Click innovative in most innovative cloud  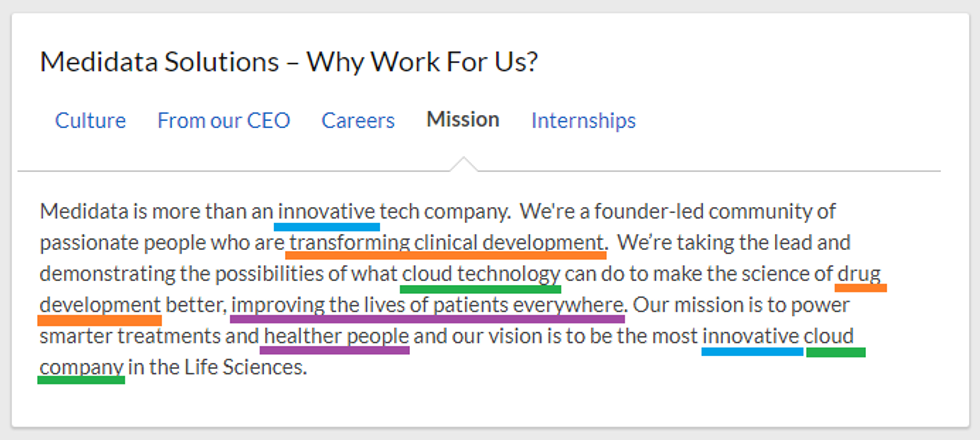tap(751, 336)
